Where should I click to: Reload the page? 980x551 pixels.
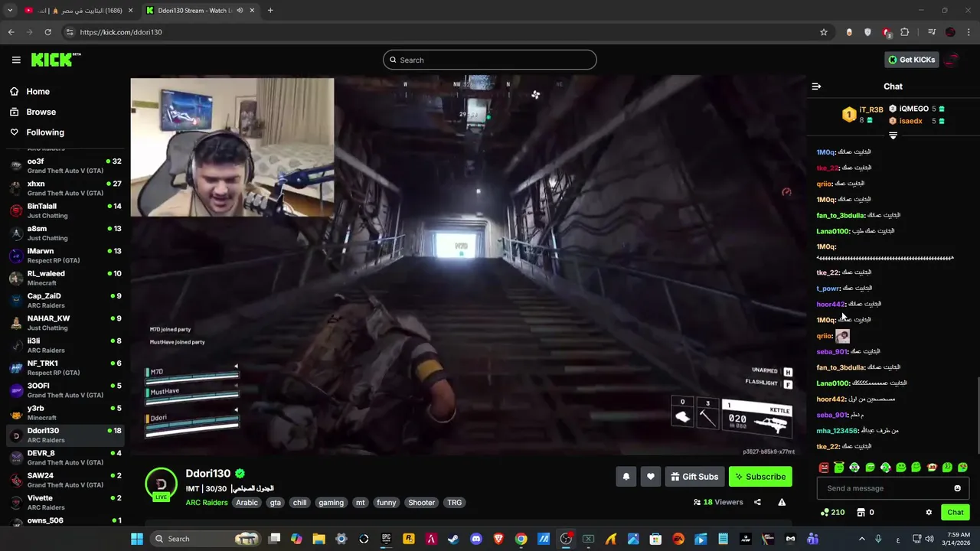[x=47, y=32]
